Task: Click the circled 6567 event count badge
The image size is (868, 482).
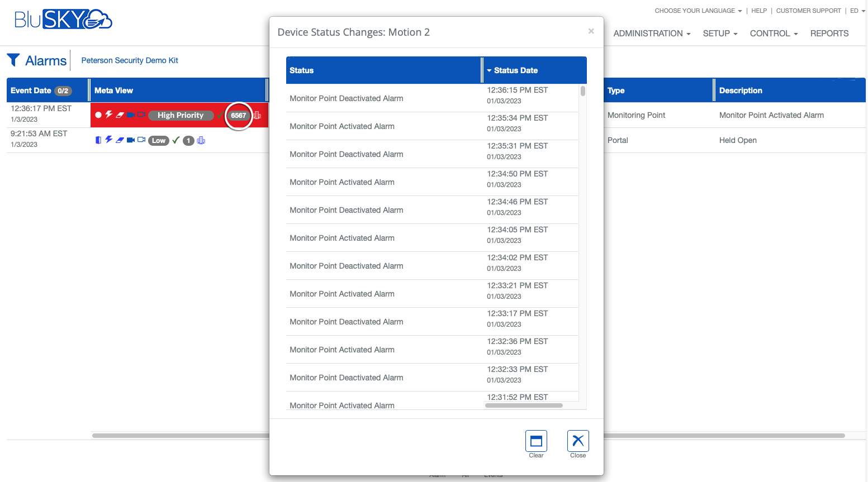Action: (x=239, y=115)
